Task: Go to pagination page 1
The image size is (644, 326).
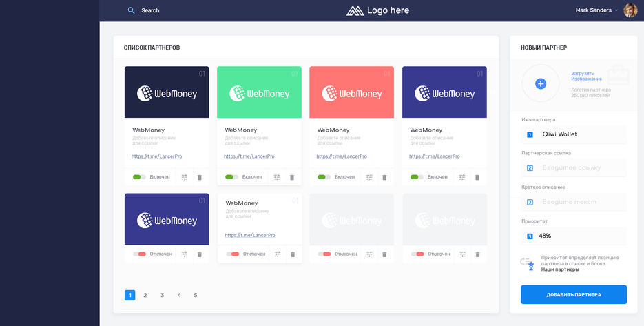Action: click(129, 295)
